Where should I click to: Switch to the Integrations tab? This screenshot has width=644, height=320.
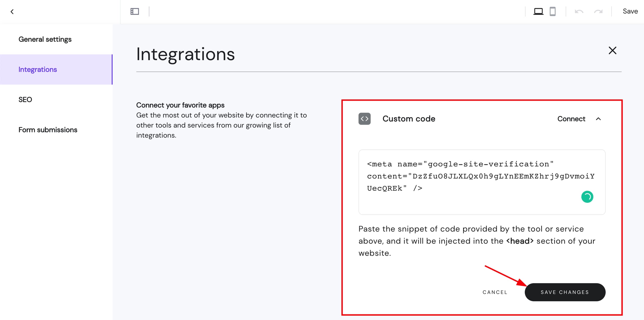coord(37,69)
